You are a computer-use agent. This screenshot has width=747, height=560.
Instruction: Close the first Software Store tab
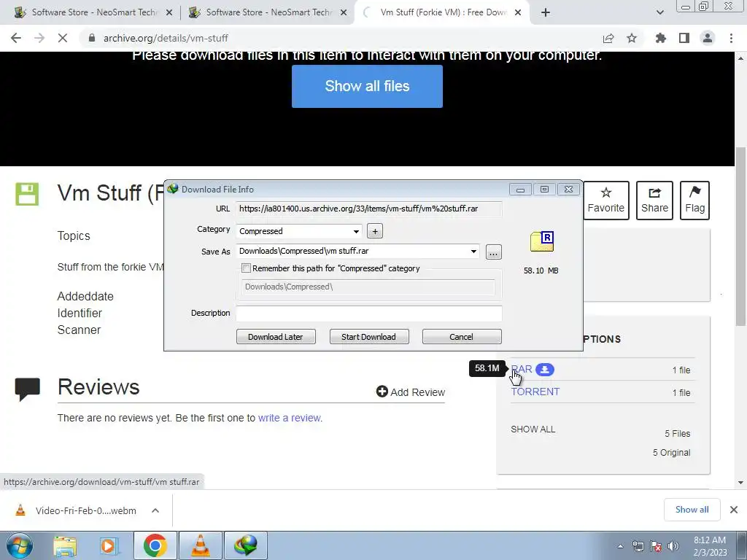tap(169, 13)
